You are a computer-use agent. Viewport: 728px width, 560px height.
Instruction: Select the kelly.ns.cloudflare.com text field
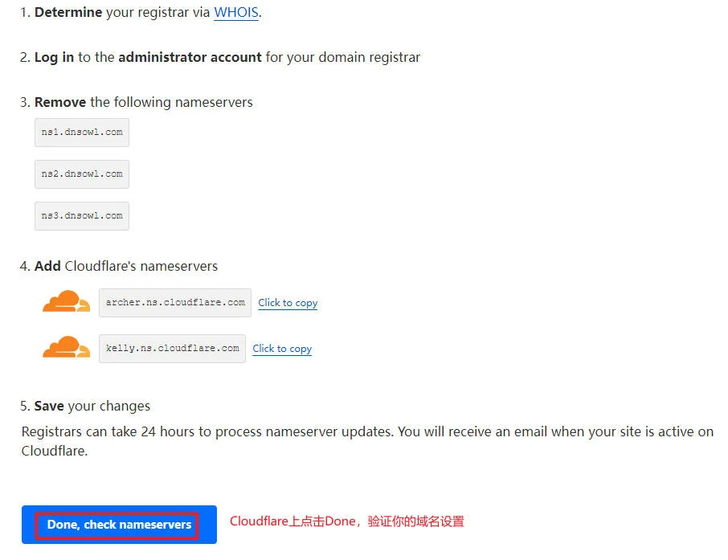pos(171,349)
